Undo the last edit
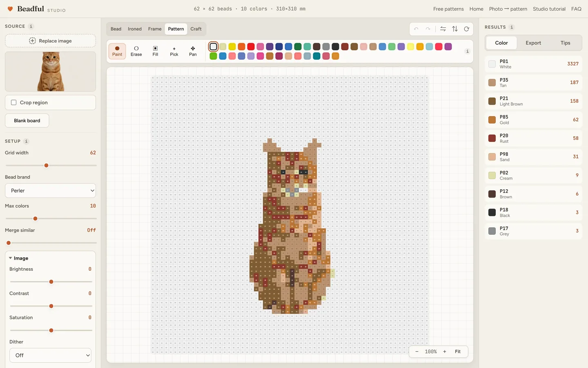 point(416,29)
